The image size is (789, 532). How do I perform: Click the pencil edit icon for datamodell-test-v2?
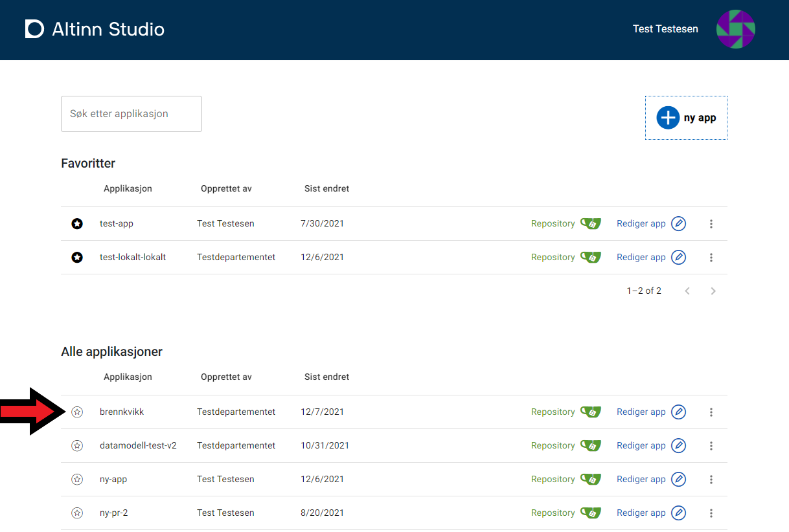click(x=678, y=445)
